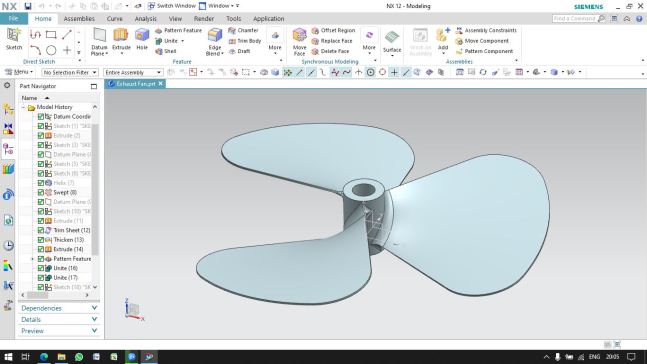Start the Edge Blend tool

[x=215, y=42]
